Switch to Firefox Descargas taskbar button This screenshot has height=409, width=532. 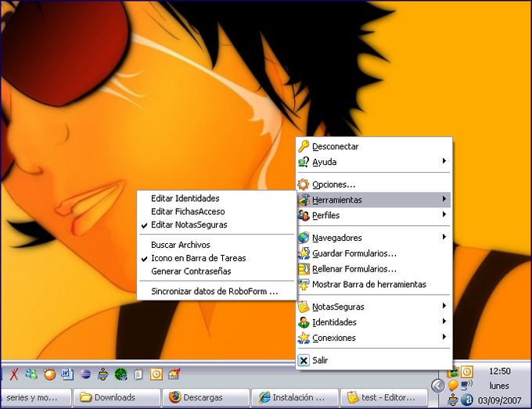coord(206,397)
